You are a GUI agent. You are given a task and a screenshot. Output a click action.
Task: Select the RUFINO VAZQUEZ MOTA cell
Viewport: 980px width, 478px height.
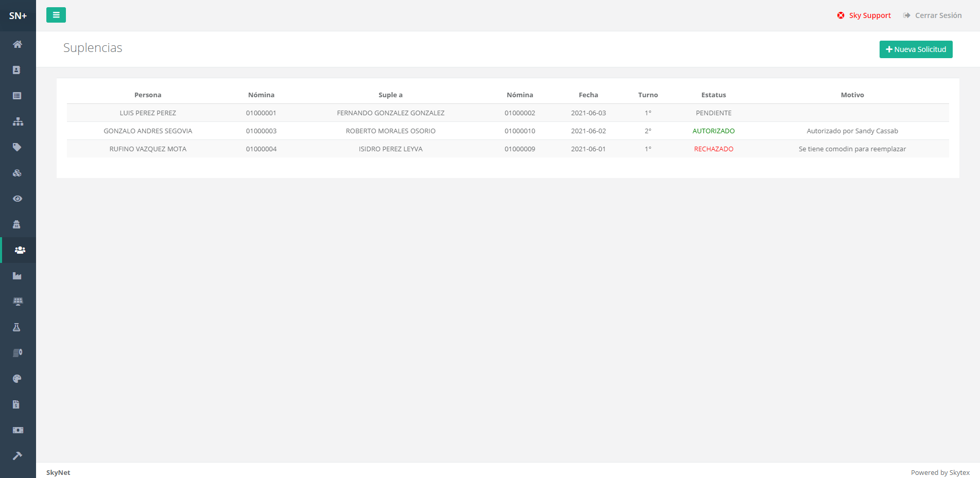pyautogui.click(x=148, y=149)
